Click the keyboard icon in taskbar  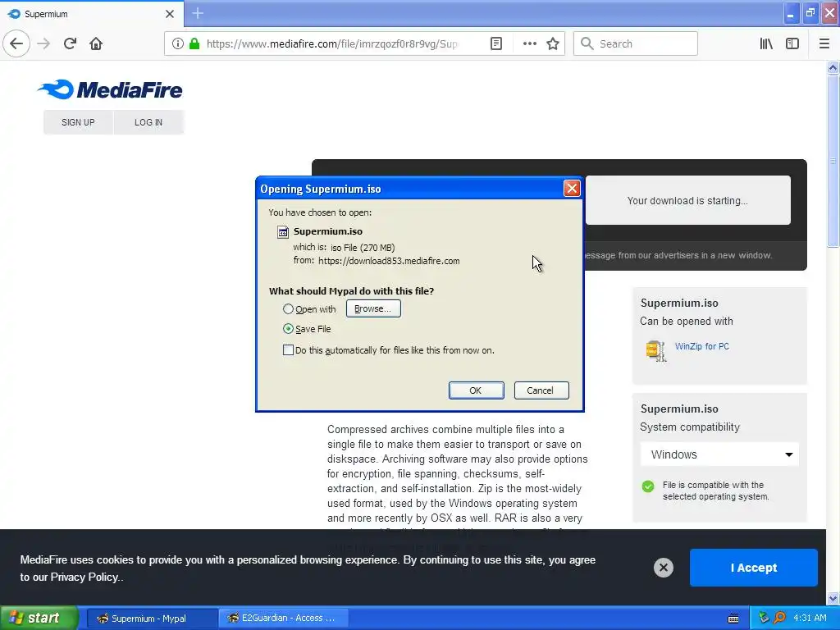point(733,619)
